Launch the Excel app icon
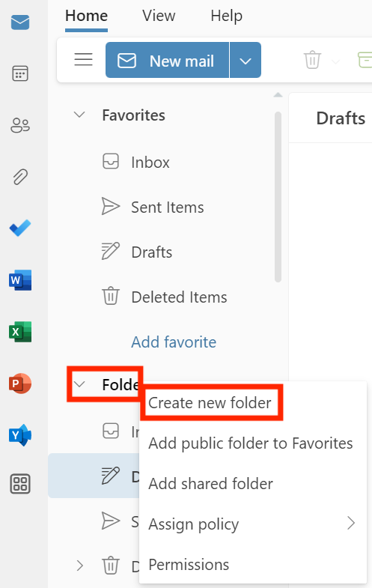The height and width of the screenshot is (588, 372). click(x=20, y=332)
